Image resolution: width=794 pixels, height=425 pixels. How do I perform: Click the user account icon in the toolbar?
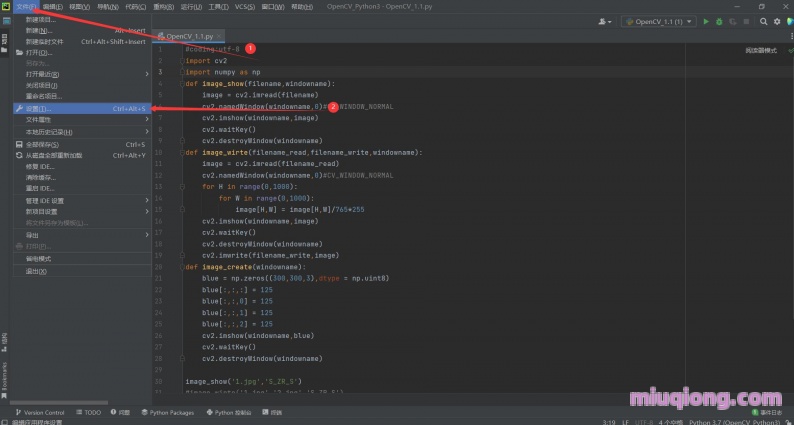(x=604, y=21)
